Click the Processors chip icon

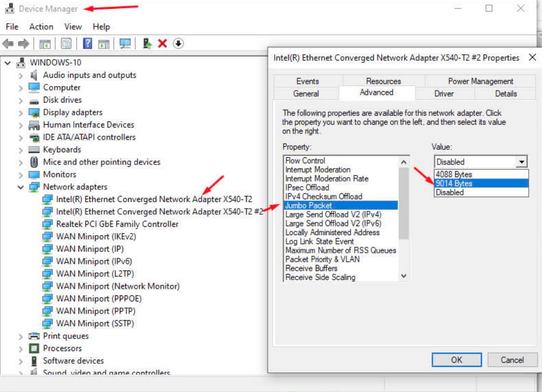point(34,348)
